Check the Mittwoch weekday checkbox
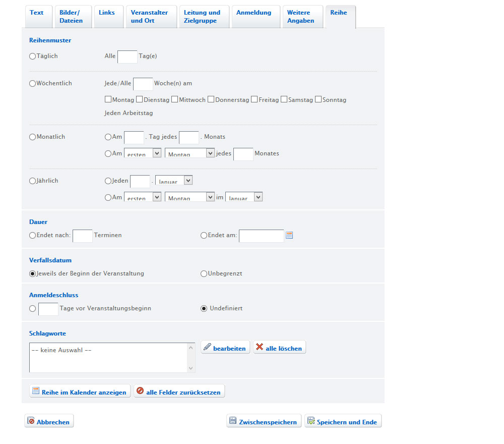 click(x=174, y=99)
